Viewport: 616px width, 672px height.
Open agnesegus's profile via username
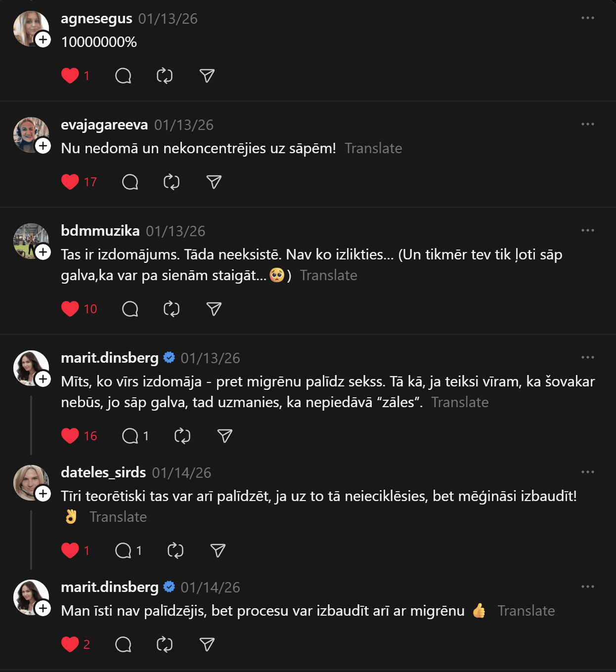(96, 19)
